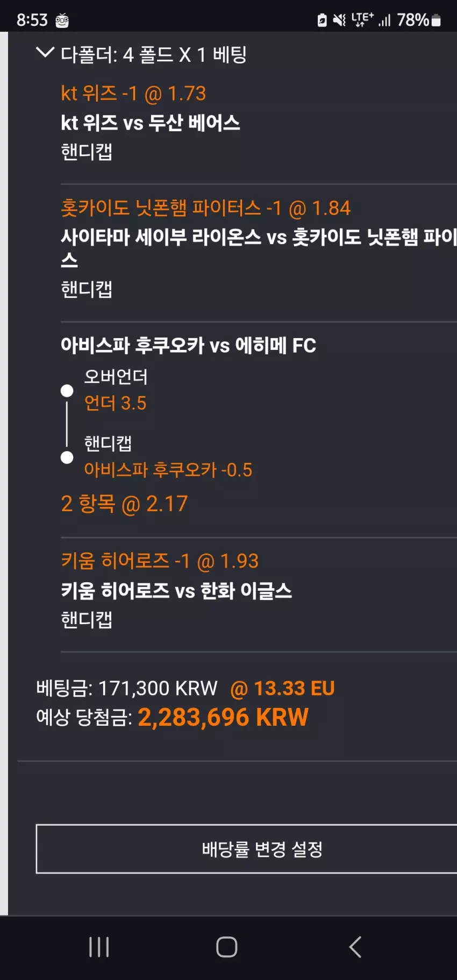The width and height of the screenshot is (457, 980).
Task: Tap the 핸디캡 bullet dot for 후쿠오카
Action: pos(67,457)
